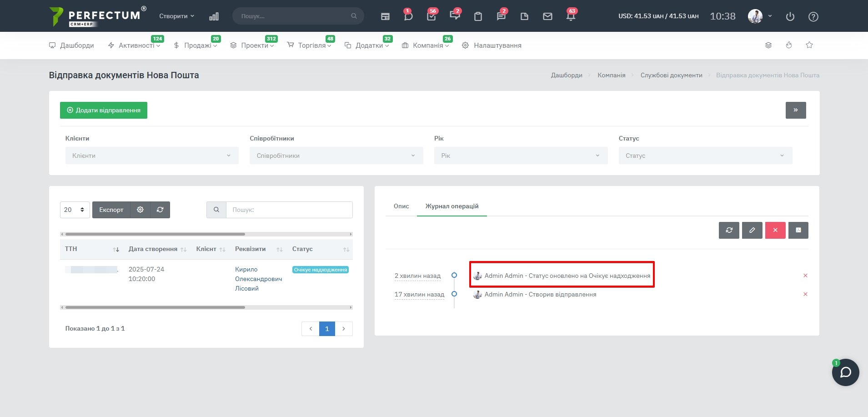Click the search magnifier in top bar
Viewport: 868px width, 417px height.
tap(354, 16)
